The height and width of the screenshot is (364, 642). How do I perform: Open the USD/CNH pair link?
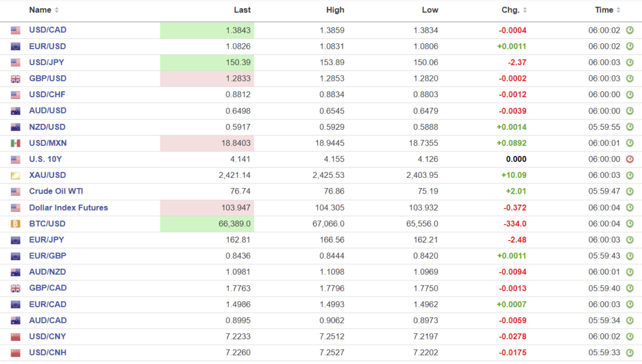[x=48, y=352]
